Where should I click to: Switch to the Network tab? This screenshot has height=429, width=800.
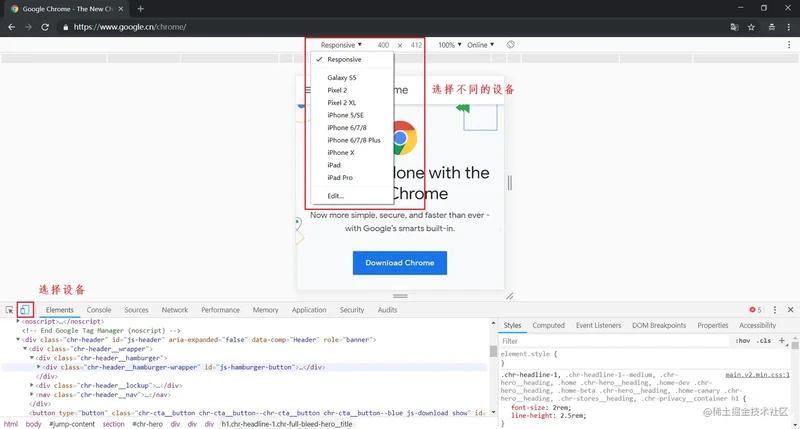174,310
